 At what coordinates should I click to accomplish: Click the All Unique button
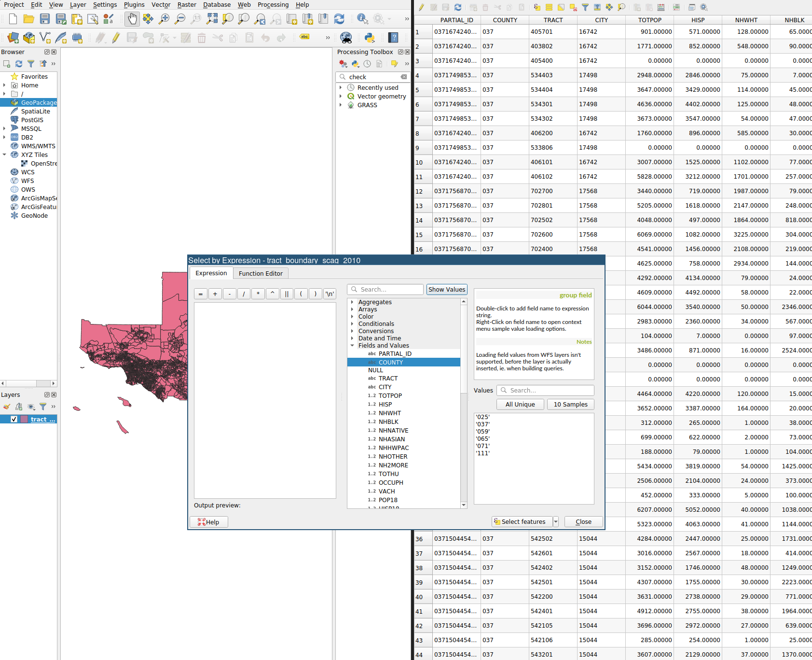pos(520,405)
